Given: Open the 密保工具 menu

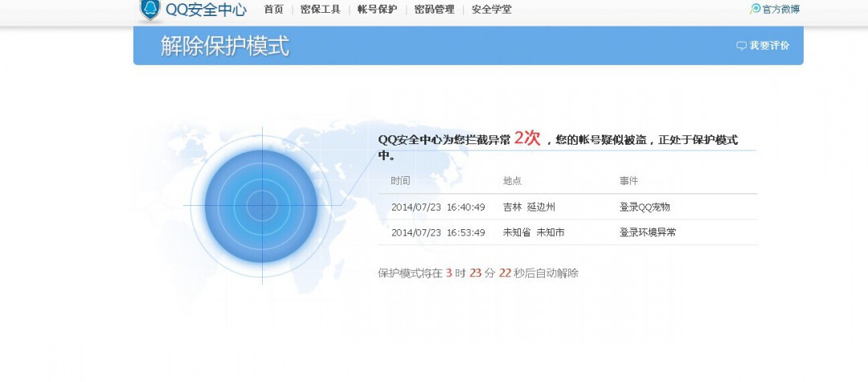Looking at the screenshot, I should point(321,10).
